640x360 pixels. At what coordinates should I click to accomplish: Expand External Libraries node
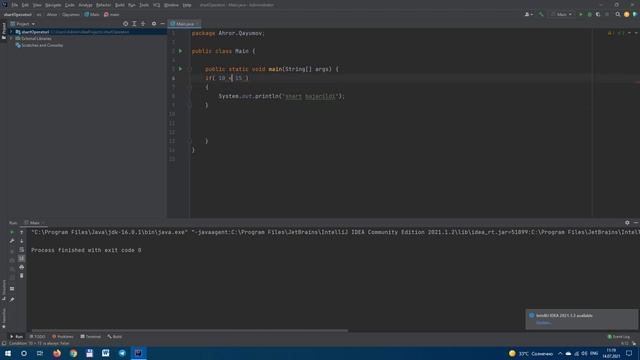pyautogui.click(x=11, y=38)
